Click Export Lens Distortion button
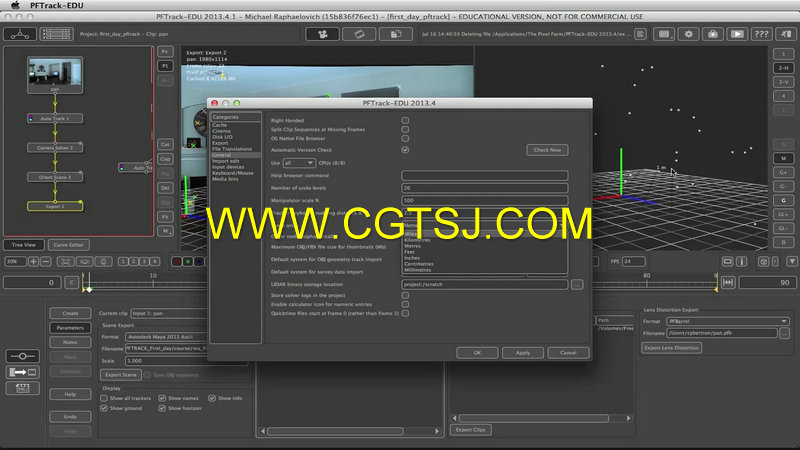 pos(671,348)
